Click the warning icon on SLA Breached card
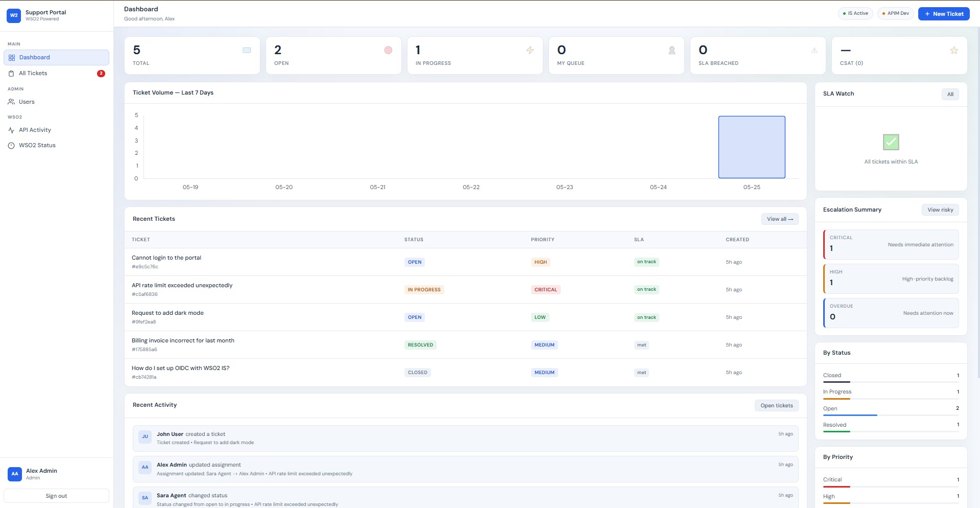980x508 pixels. [x=814, y=50]
